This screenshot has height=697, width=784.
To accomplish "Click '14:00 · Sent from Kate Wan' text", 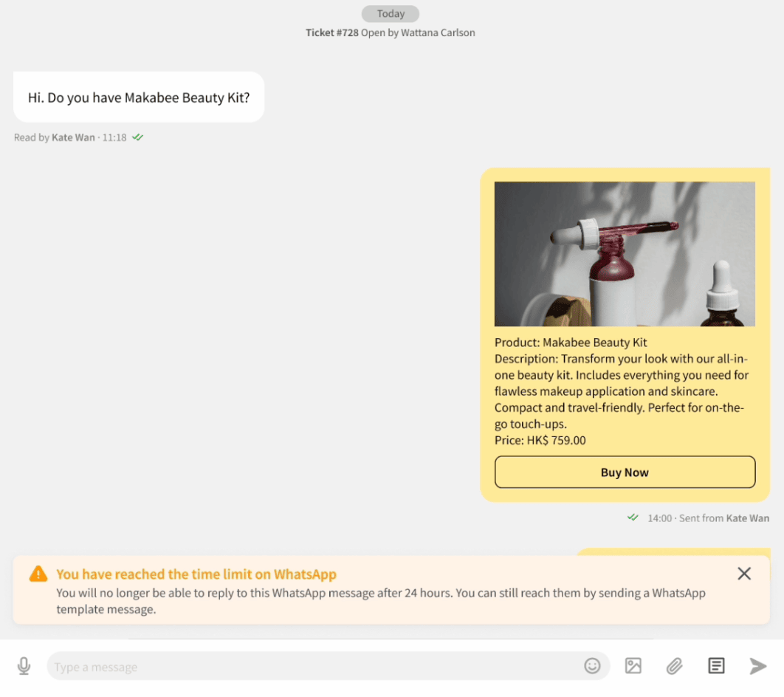I will (708, 518).
